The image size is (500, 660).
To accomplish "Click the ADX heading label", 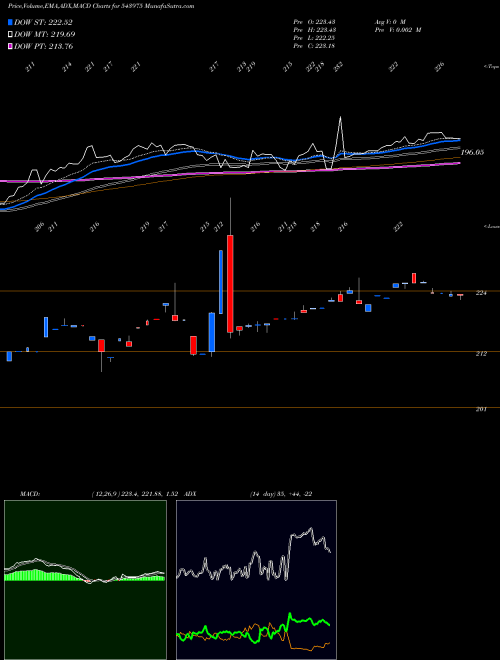I will click(190, 494).
